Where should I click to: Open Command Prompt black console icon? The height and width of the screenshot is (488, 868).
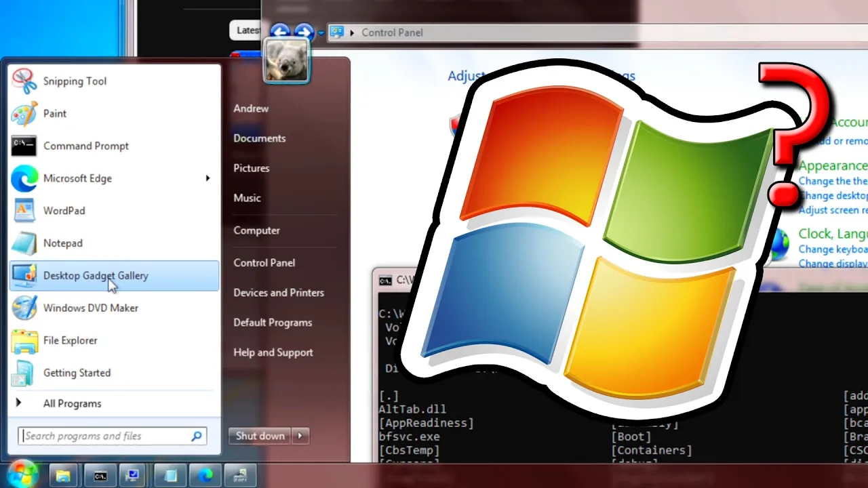24,146
